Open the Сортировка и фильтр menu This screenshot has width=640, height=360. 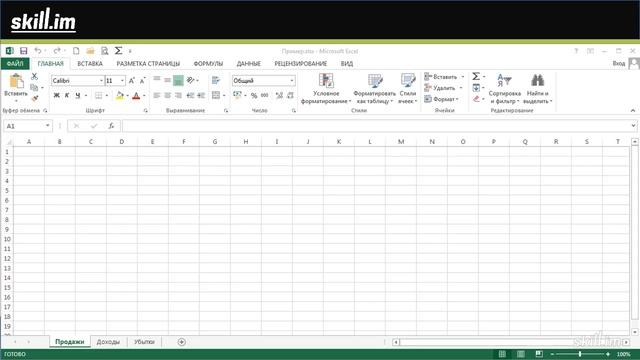click(505, 89)
